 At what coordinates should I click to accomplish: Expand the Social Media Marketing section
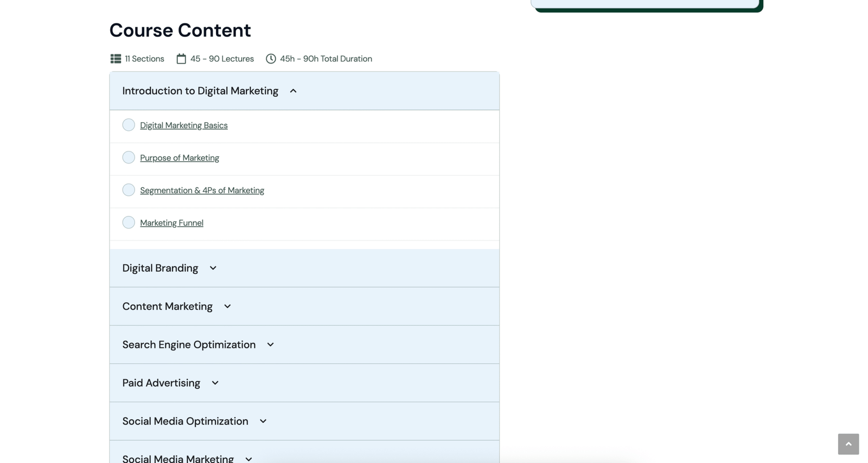[248, 459]
